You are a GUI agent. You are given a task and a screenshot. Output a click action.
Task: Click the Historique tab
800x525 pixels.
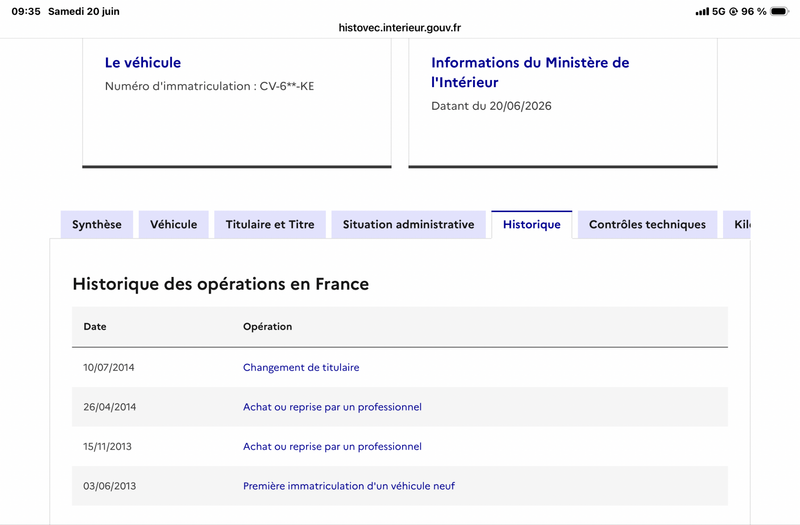point(532,224)
